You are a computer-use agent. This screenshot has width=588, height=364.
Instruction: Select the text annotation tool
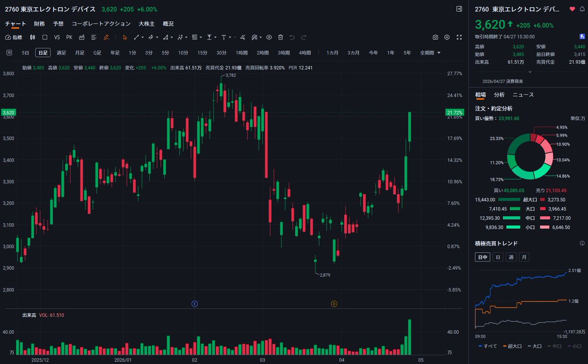coord(224,37)
